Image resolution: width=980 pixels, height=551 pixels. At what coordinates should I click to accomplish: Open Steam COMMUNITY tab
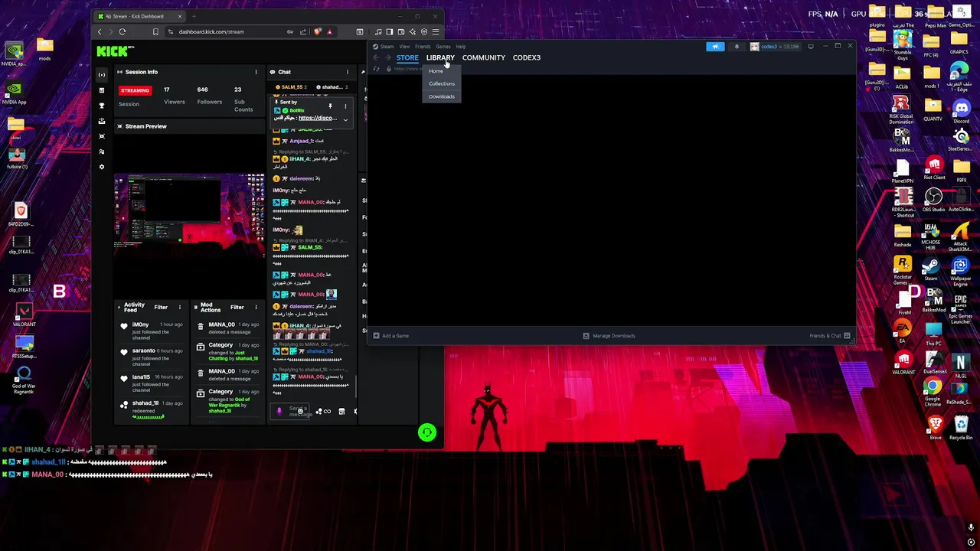[x=484, y=57]
